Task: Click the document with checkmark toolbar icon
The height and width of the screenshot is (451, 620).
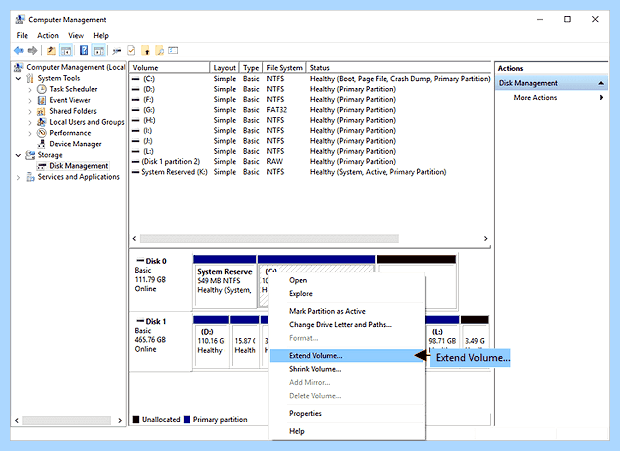Action: point(131,51)
